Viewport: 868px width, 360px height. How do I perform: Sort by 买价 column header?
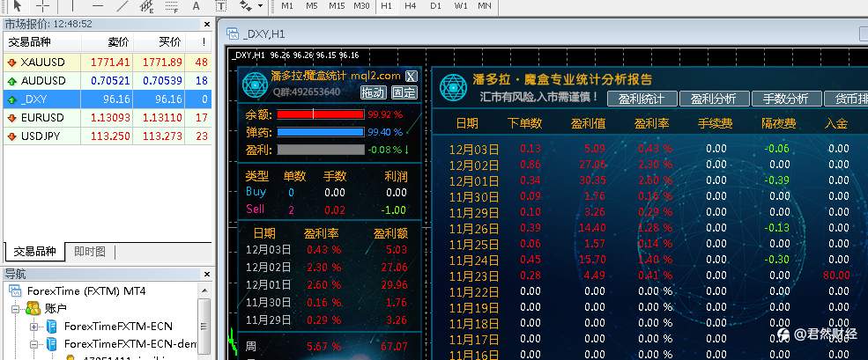160,42
